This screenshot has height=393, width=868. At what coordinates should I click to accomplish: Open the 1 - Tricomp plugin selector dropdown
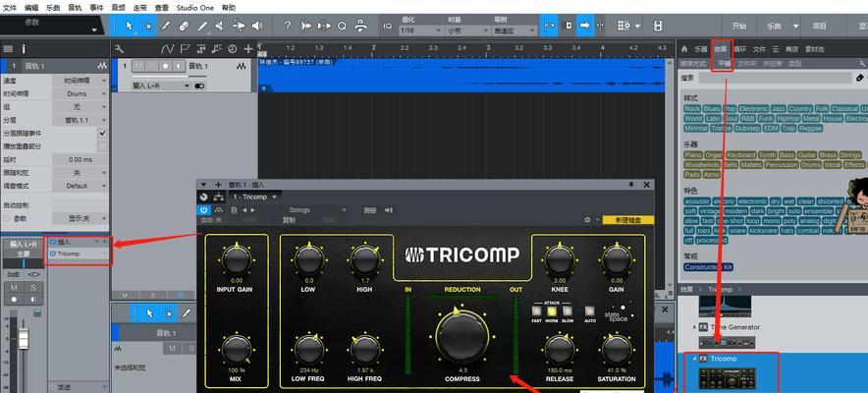[255, 197]
